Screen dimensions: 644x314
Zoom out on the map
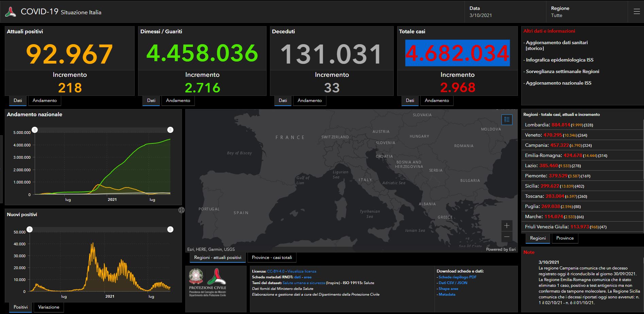pyautogui.click(x=507, y=237)
